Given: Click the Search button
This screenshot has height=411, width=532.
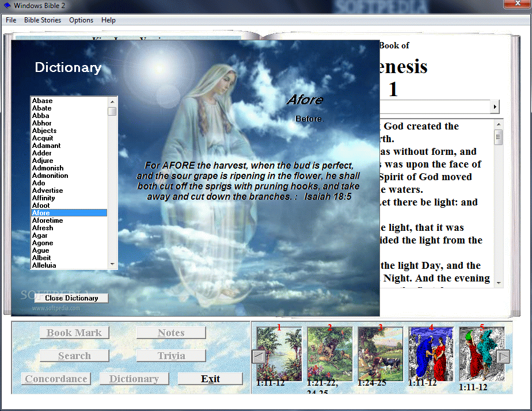Looking at the screenshot, I should [x=74, y=356].
